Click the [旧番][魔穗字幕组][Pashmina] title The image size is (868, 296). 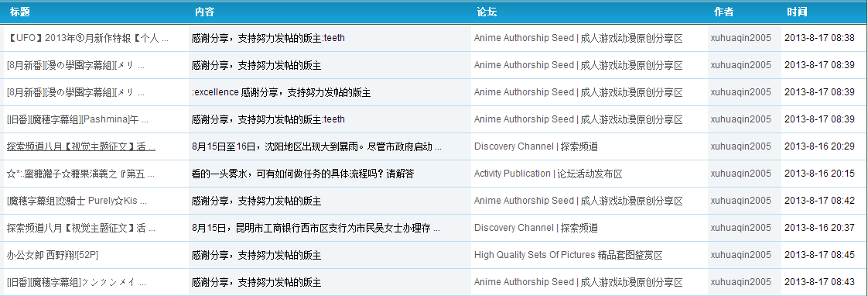(77, 120)
